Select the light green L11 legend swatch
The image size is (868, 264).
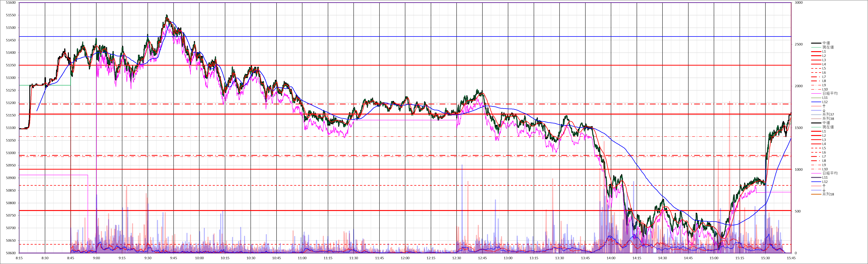(816, 98)
